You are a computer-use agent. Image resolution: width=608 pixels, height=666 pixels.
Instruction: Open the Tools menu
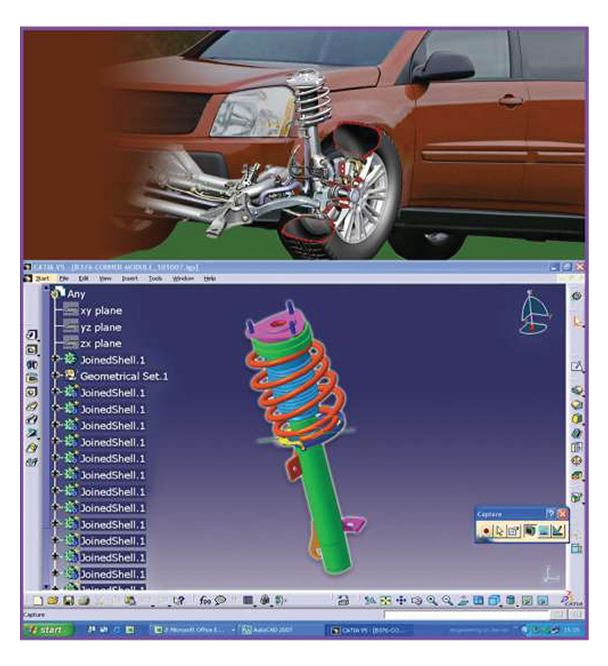point(155,279)
